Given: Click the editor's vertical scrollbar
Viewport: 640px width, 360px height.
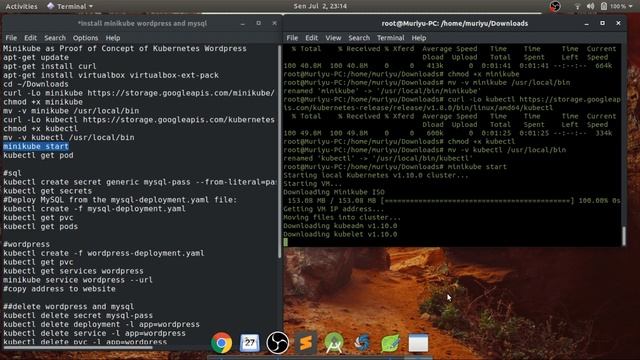Looking at the screenshot, I should coord(280,151).
